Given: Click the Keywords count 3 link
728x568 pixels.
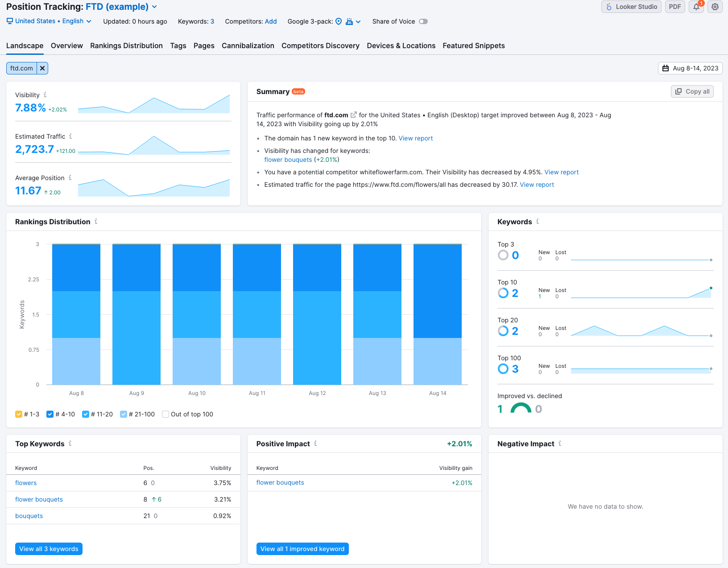Looking at the screenshot, I should (x=212, y=21).
